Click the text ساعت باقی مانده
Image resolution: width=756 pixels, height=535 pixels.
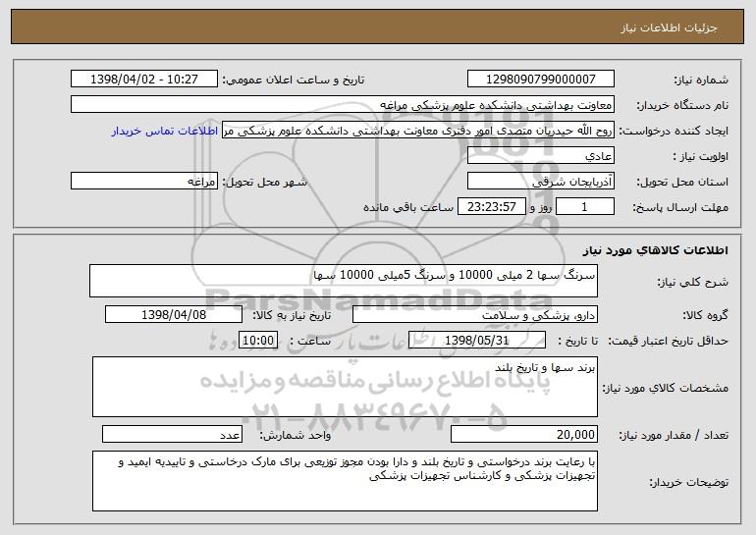(x=408, y=207)
